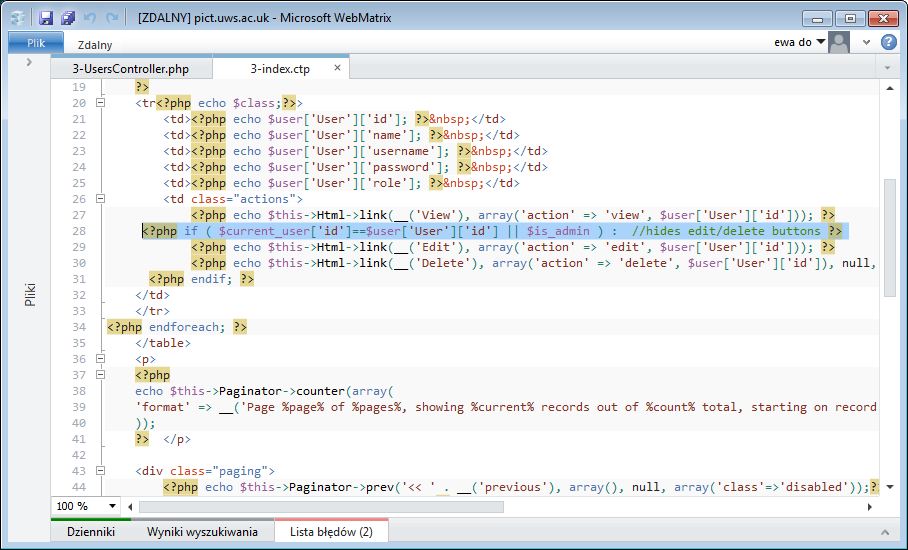
Task: Click the vertical Pliki panel label
Action: tap(30, 294)
